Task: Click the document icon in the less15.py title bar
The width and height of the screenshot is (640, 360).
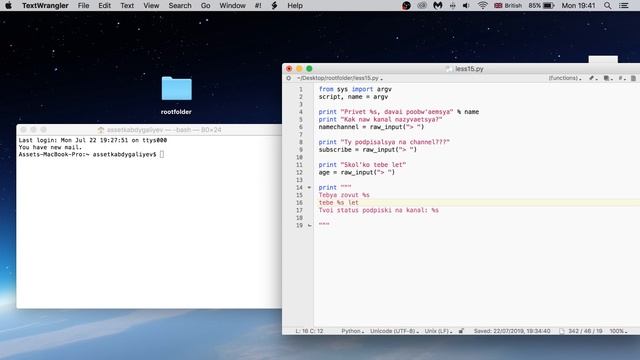Action: click(449, 69)
